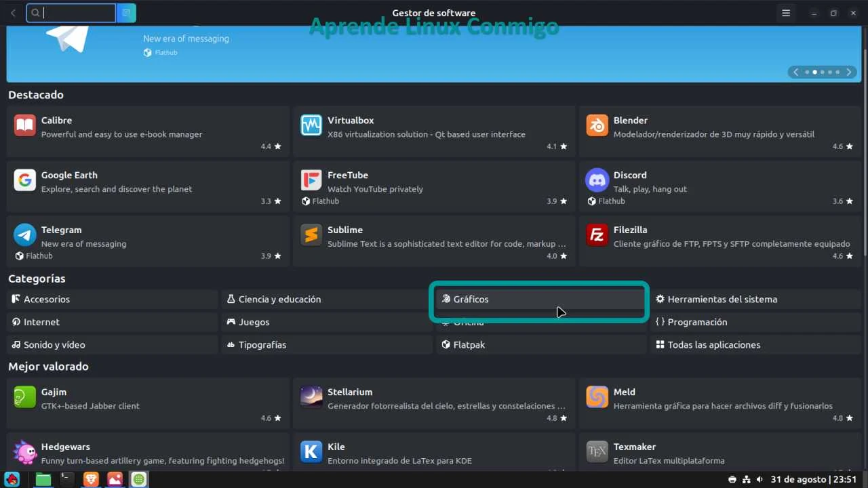
Task: Open the hamburger menu in title bar
Action: (786, 13)
